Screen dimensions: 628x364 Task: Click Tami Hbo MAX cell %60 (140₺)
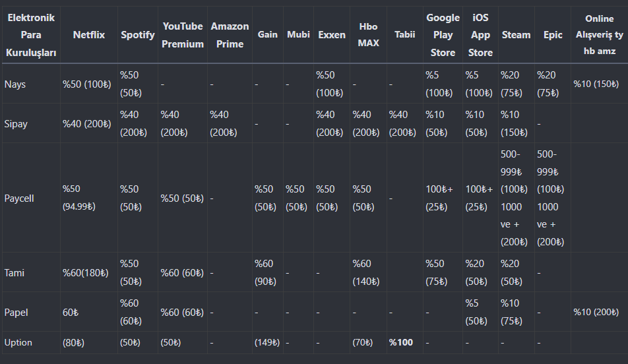click(x=366, y=273)
